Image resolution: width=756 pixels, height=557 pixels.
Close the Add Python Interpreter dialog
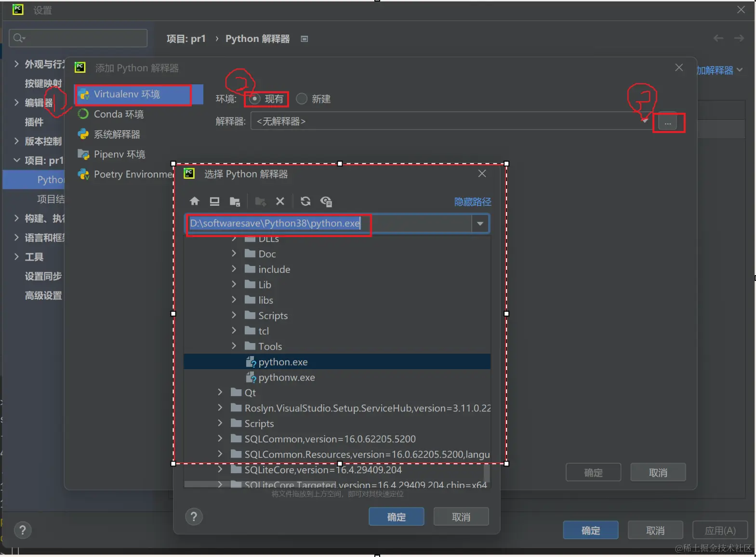tap(679, 67)
